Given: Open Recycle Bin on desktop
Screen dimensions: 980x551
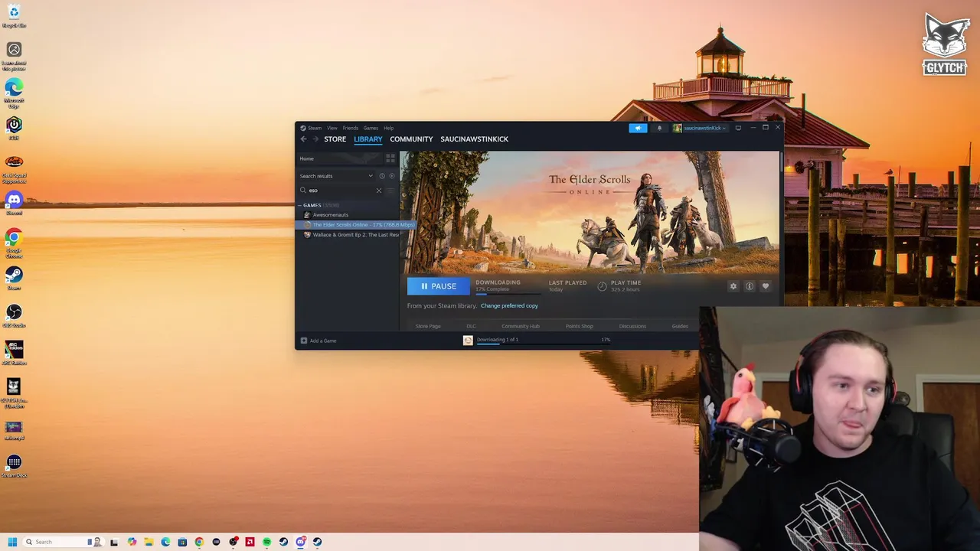Looking at the screenshot, I should pyautogui.click(x=14, y=16).
